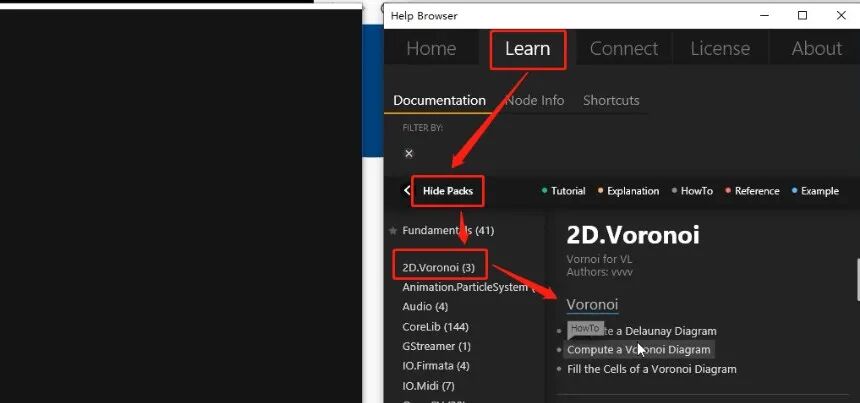Click the star icon beside Fundamentals
This screenshot has width=860, height=403.
(393, 231)
